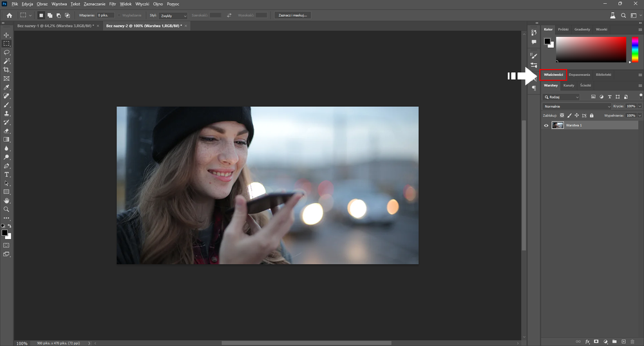Click the Wtapianie feather input field

click(105, 15)
